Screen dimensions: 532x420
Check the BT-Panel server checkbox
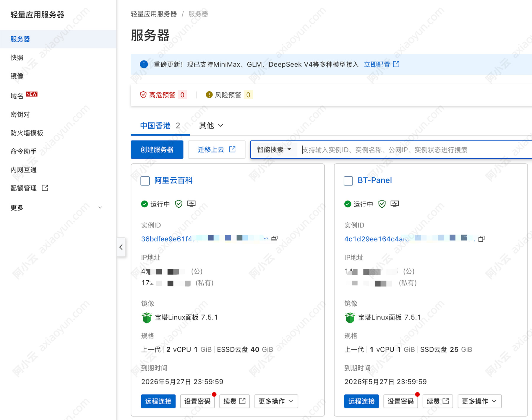348,181
